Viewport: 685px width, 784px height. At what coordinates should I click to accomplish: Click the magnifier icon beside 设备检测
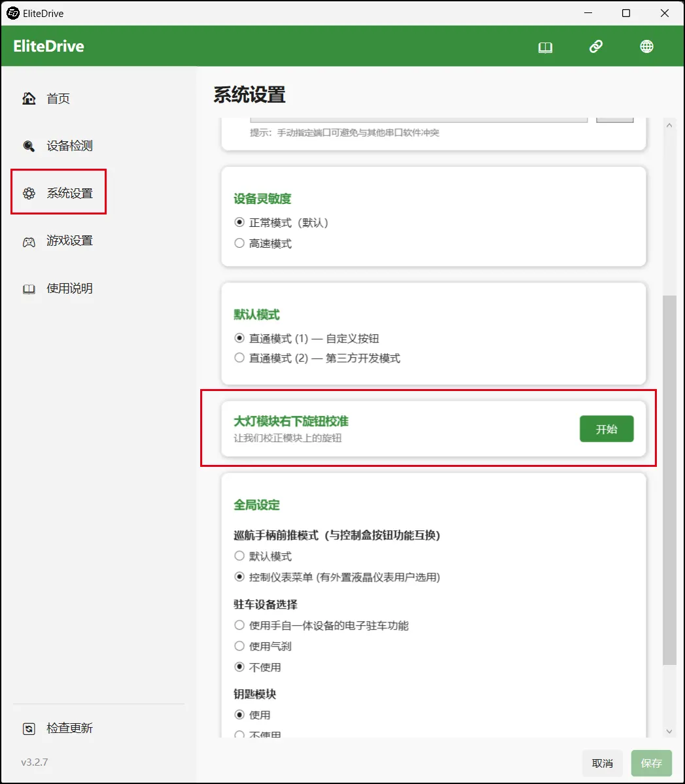click(x=29, y=146)
